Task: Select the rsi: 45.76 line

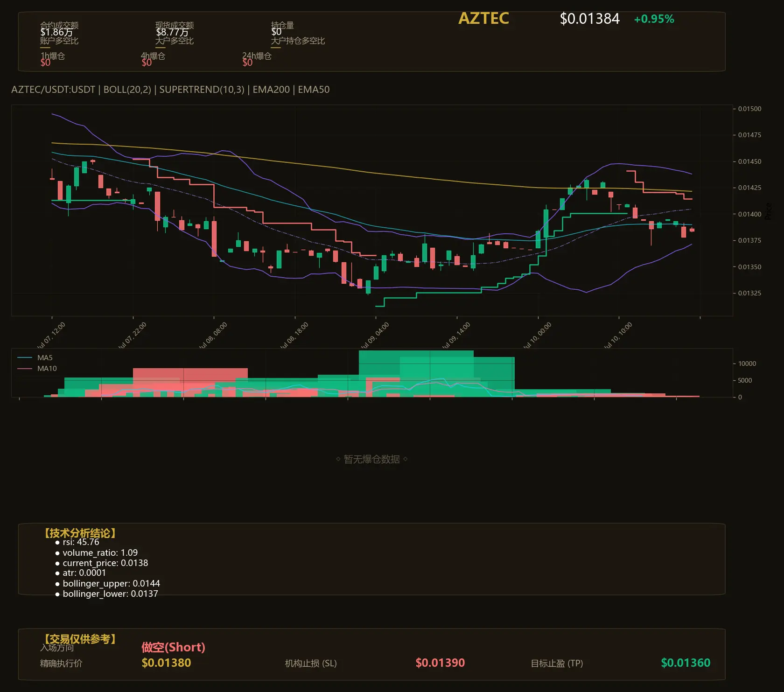Action: coord(77,542)
